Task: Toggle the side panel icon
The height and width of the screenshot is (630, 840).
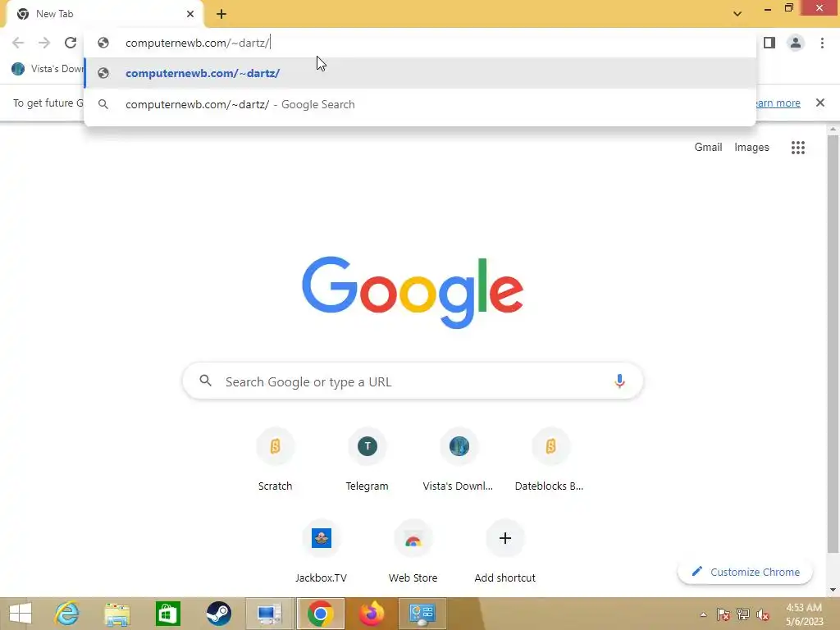Action: coord(769,43)
